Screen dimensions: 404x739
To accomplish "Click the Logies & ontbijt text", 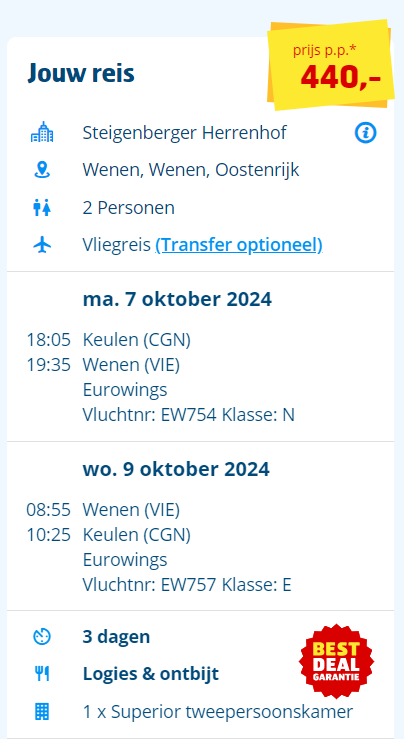I will pyautogui.click(x=151, y=674).
